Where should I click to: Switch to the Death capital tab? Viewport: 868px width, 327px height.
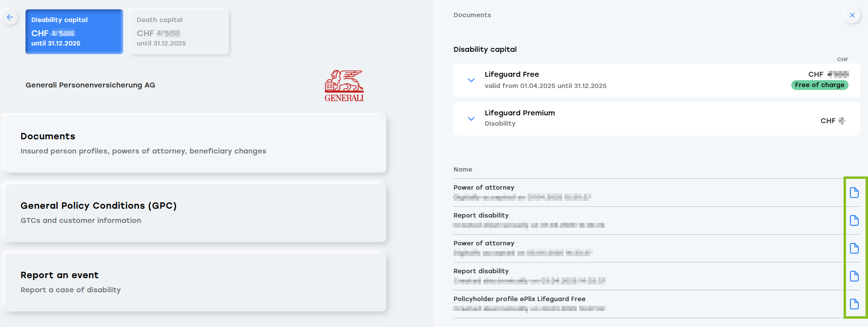tap(180, 32)
